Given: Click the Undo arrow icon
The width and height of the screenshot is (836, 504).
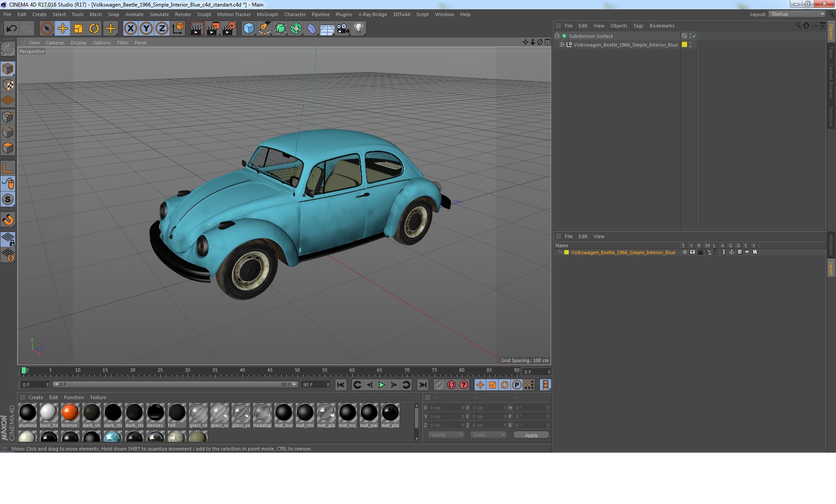Looking at the screenshot, I should [12, 29].
